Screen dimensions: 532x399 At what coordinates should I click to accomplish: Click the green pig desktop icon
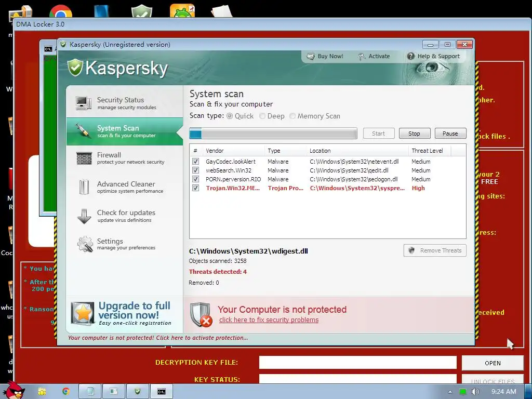pyautogui.click(x=182, y=11)
